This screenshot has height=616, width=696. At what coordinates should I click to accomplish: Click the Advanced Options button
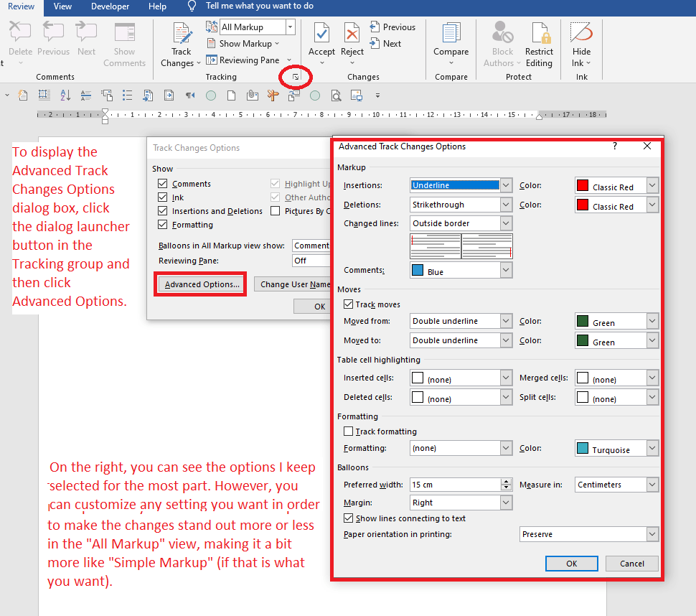click(x=201, y=284)
